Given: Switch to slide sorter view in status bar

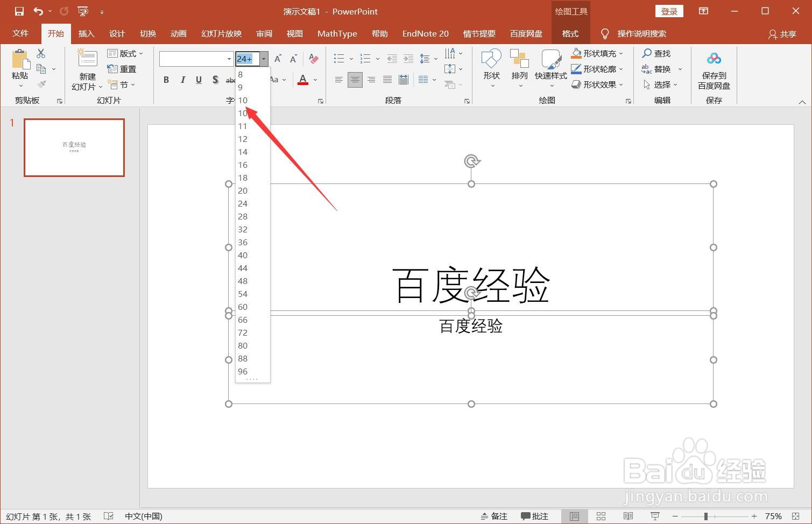Looking at the screenshot, I should tap(601, 516).
